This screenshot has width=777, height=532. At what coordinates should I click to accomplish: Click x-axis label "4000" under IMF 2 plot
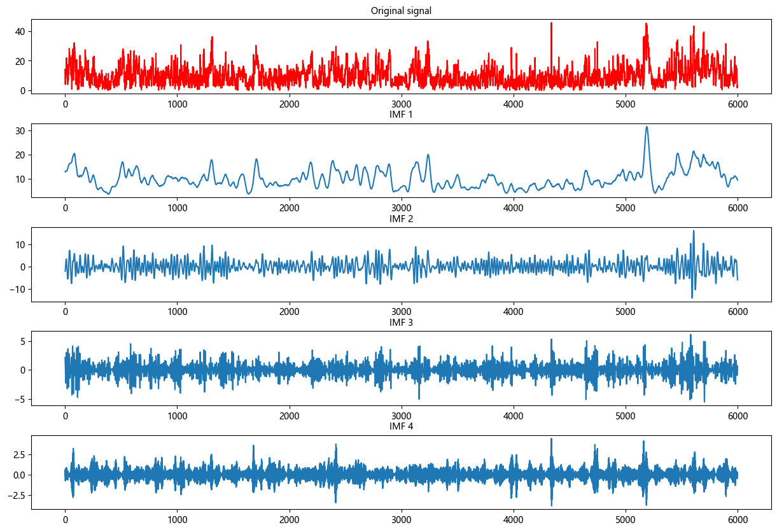pos(513,312)
